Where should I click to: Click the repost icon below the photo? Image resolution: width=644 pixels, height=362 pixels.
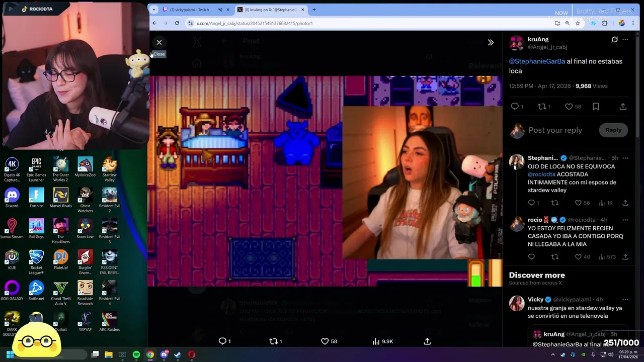274,341
